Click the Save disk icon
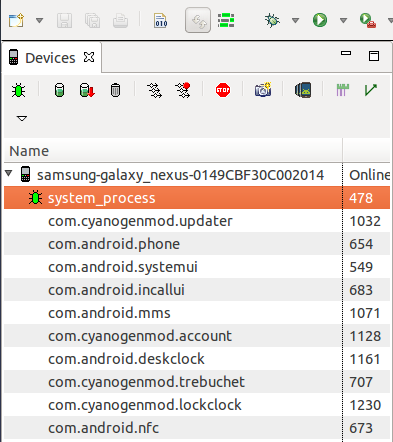Screen dimensions: 393x442 click(64, 21)
